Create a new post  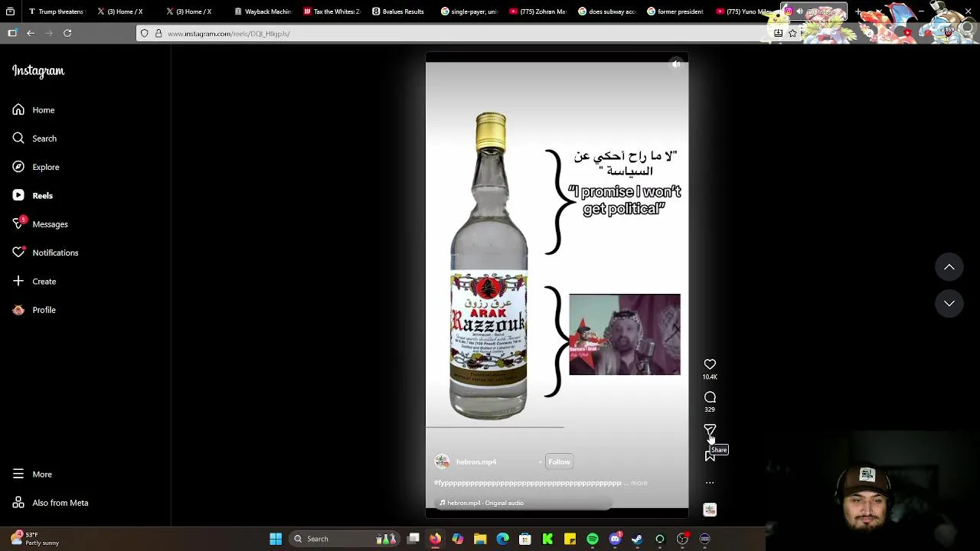pyautogui.click(x=34, y=282)
